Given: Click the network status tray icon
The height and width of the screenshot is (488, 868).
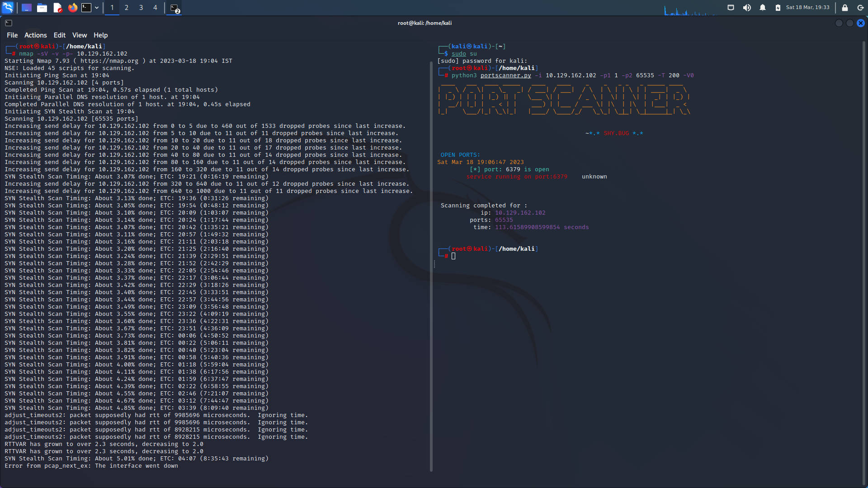Looking at the screenshot, I should pos(731,8).
